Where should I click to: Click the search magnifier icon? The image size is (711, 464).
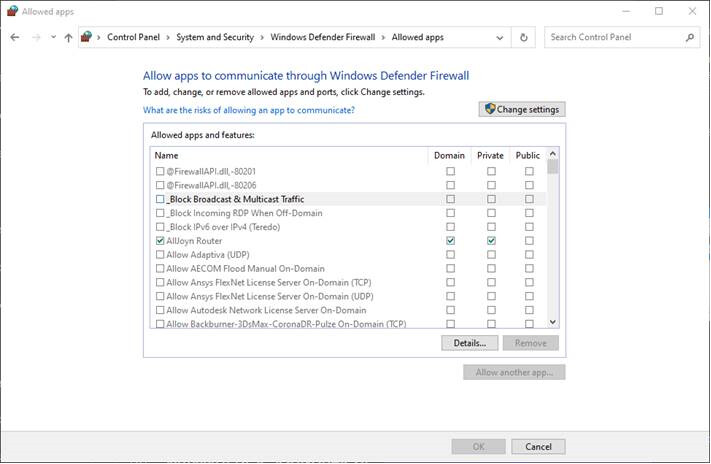pos(690,37)
